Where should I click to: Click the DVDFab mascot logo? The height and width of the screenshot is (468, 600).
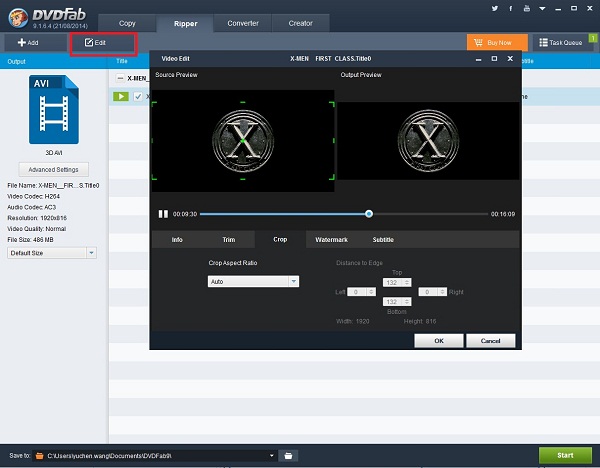point(18,17)
